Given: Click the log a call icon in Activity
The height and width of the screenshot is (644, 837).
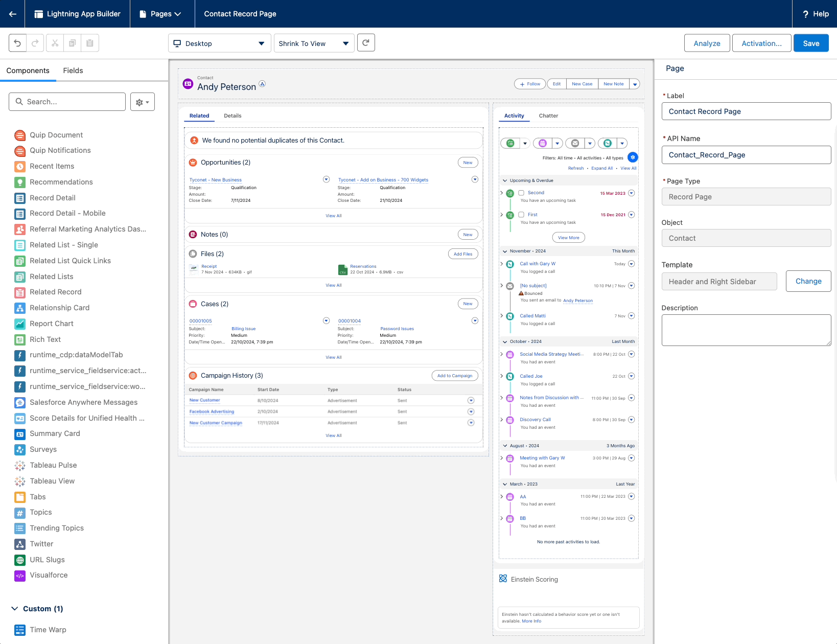Looking at the screenshot, I should pos(607,143).
